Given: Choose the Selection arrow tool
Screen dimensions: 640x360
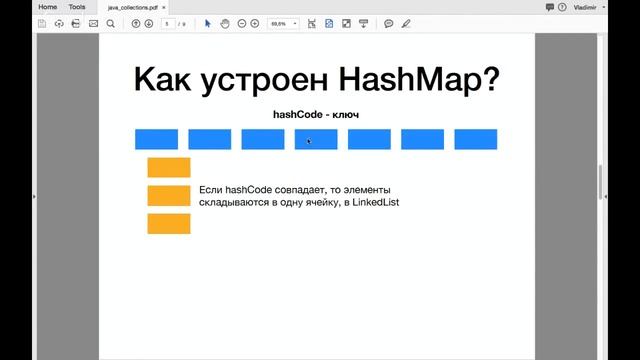Looking at the screenshot, I should tap(207, 24).
